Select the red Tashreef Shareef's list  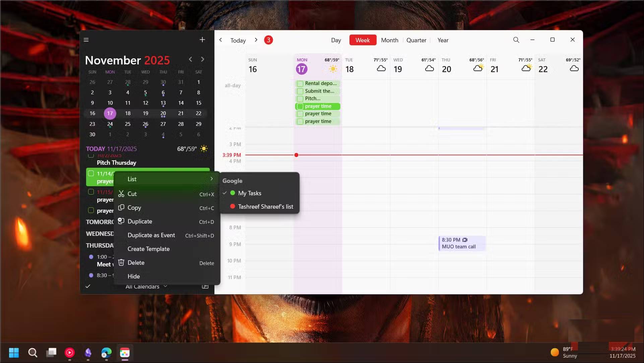point(265,207)
